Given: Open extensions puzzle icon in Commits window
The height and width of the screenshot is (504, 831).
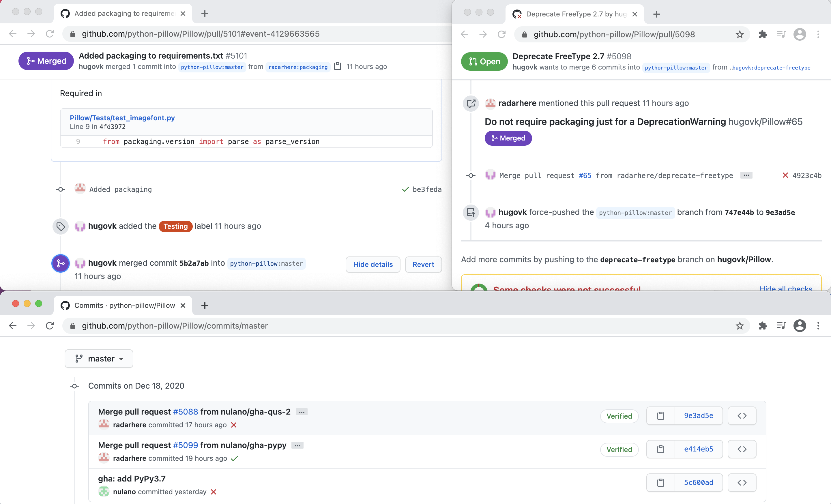Looking at the screenshot, I should point(763,326).
